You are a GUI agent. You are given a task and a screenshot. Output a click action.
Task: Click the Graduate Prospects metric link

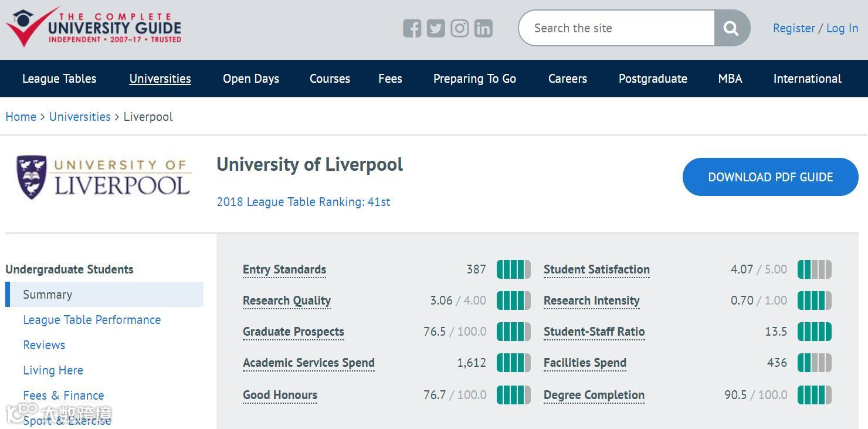tap(293, 332)
